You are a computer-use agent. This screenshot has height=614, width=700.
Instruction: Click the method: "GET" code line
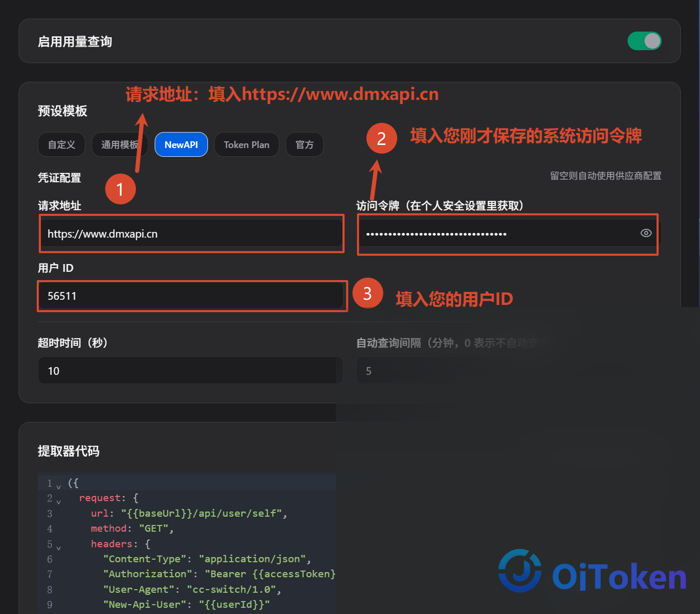[x=132, y=529]
